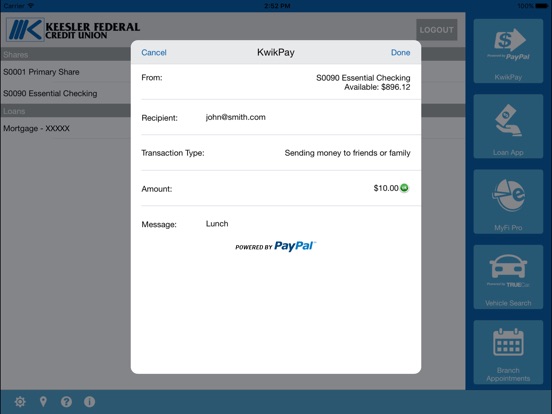Open the KwikPay PayPal tile

pos(508,51)
